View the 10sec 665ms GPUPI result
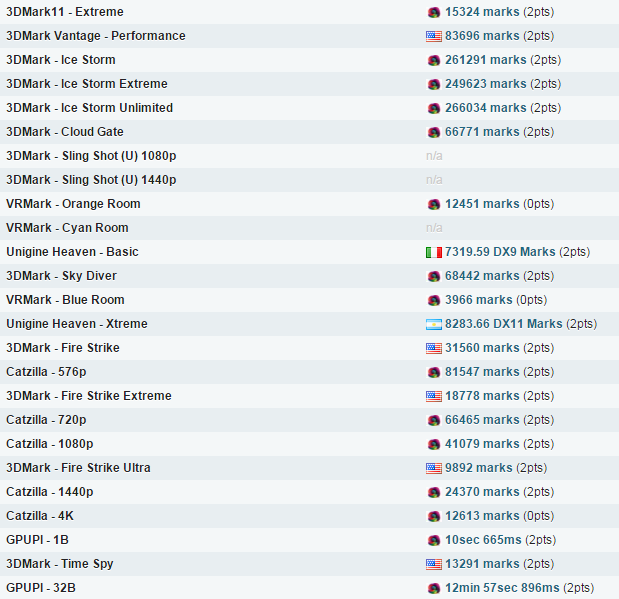619x599 pixels. pyautogui.click(x=483, y=540)
